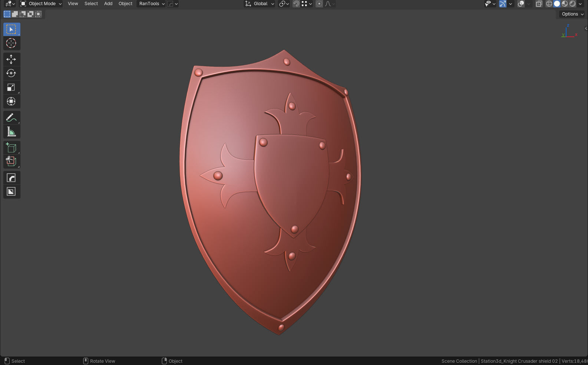Set selection mode to extend
Viewport: 588px width, 365px height.
15,14
